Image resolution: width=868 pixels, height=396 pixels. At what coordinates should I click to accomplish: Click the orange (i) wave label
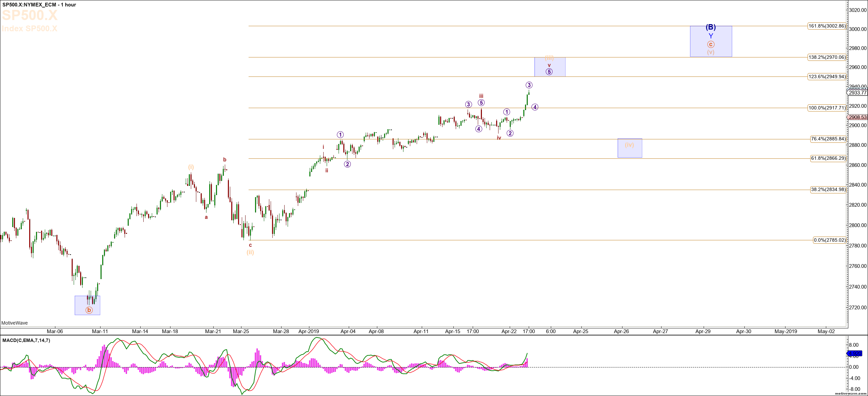pyautogui.click(x=191, y=167)
